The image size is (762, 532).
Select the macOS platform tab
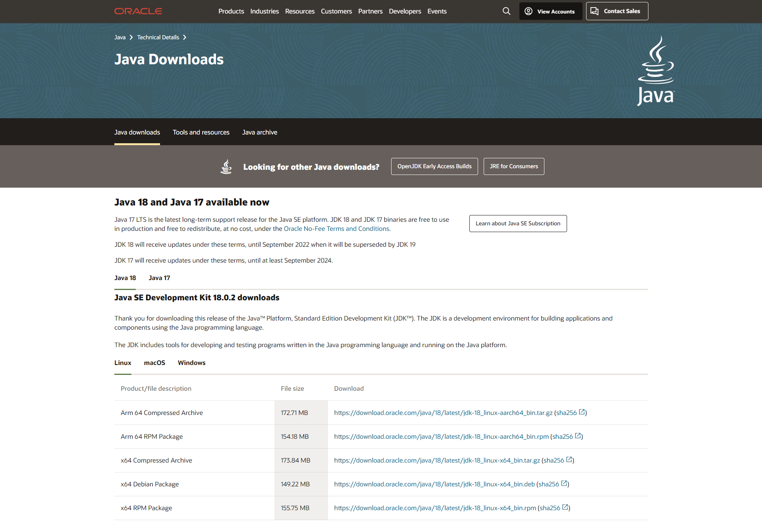(x=154, y=363)
